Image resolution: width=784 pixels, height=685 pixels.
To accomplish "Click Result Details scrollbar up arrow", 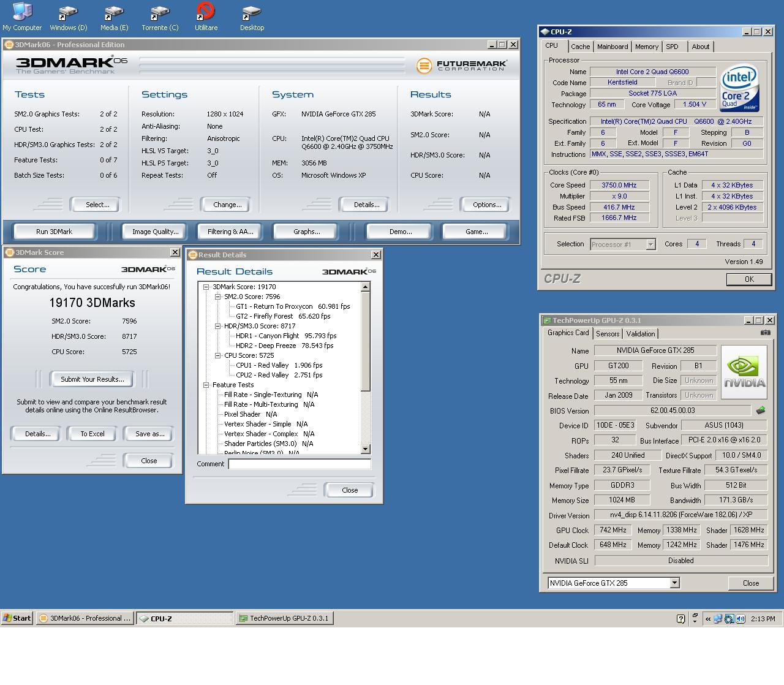I will coord(366,287).
